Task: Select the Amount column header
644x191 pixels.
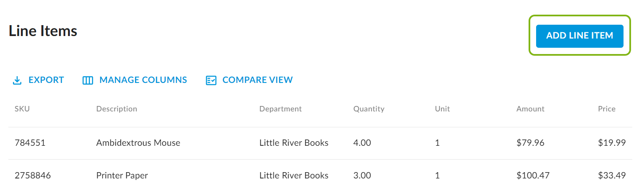Action: pyautogui.click(x=530, y=109)
